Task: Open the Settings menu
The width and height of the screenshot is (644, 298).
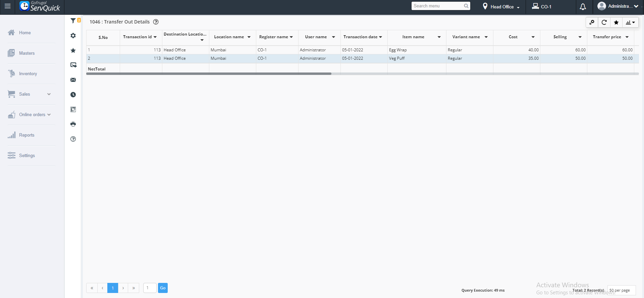Action: pos(27,155)
